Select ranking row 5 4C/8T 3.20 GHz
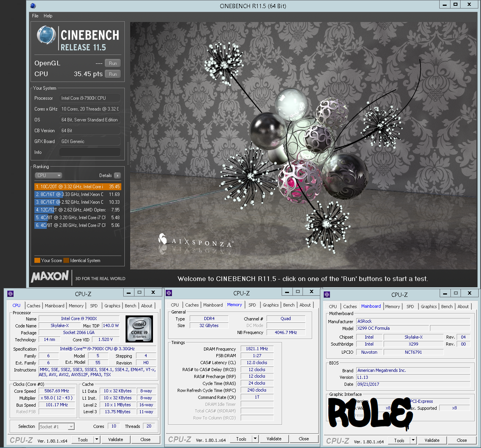Screen dimensions: 481x448 [x=78, y=218]
